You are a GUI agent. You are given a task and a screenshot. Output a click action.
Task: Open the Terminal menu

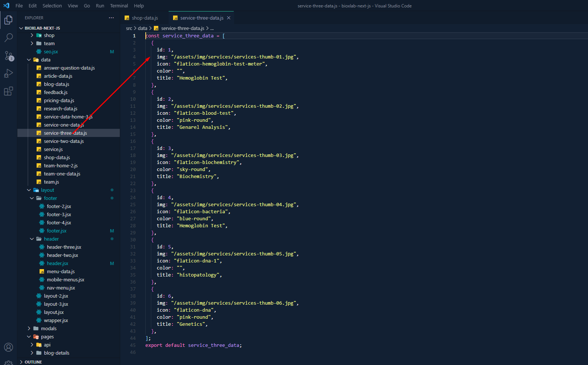119,6
